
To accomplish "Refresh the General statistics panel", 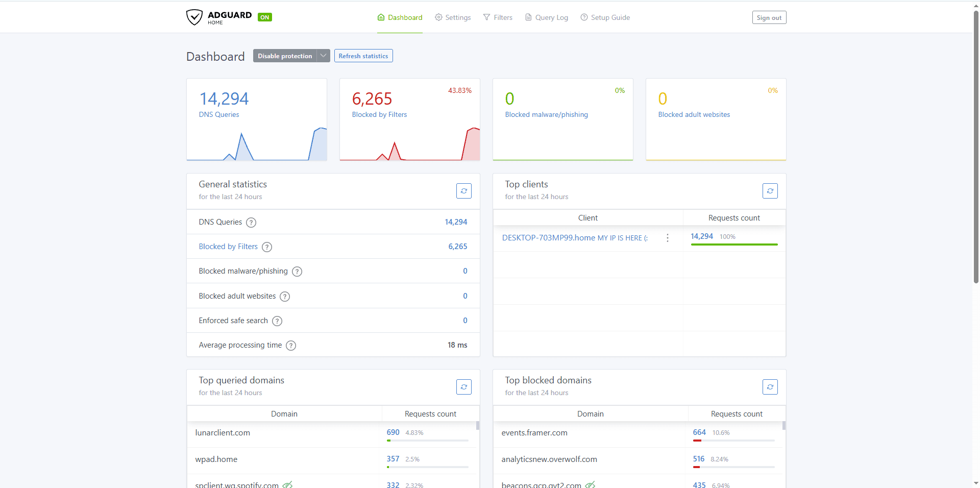I will (x=464, y=191).
